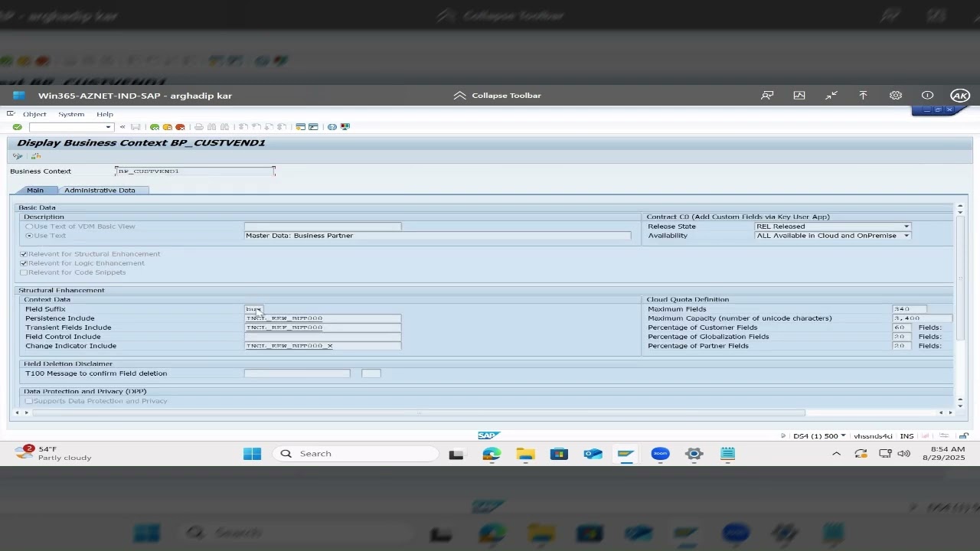Viewport: 980px width, 551px height.
Task: Collapse command field with double chevron
Action: pyautogui.click(x=122, y=127)
